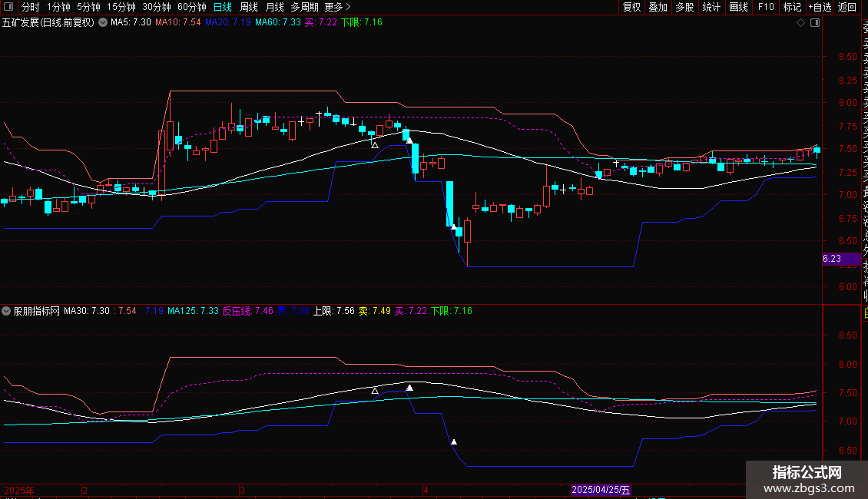Select the 5分钟 period

point(88,7)
